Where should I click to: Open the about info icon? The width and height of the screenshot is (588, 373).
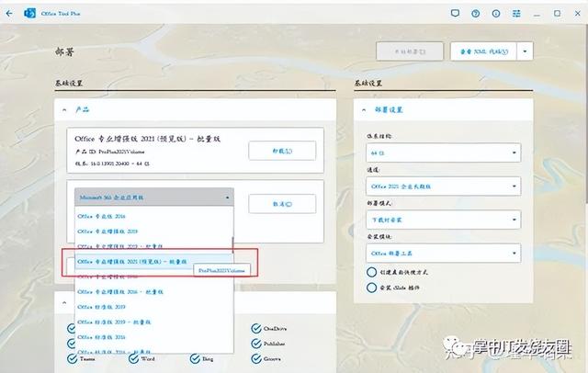coord(496,14)
